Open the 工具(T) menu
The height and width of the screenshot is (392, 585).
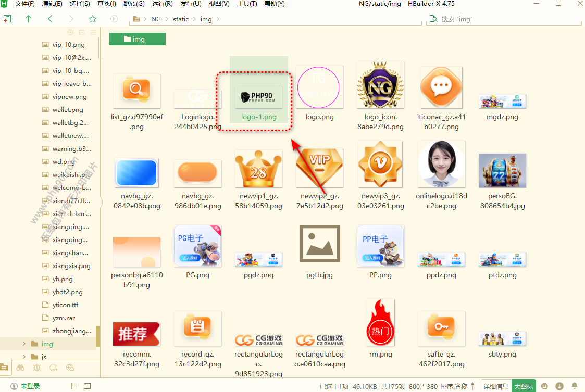point(247,4)
